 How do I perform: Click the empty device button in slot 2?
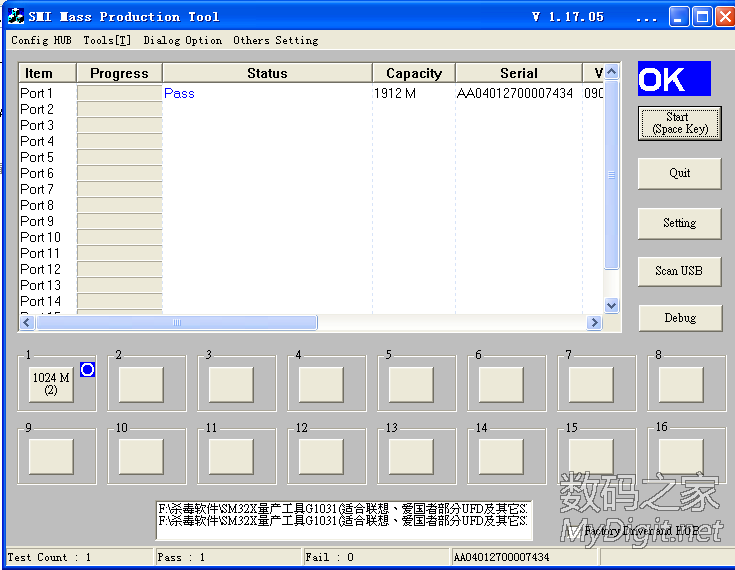(x=141, y=384)
